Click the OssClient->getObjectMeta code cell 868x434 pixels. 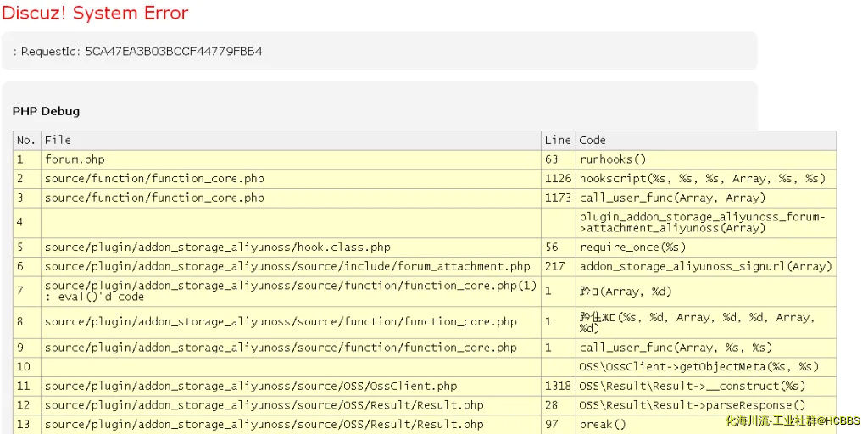699,367
